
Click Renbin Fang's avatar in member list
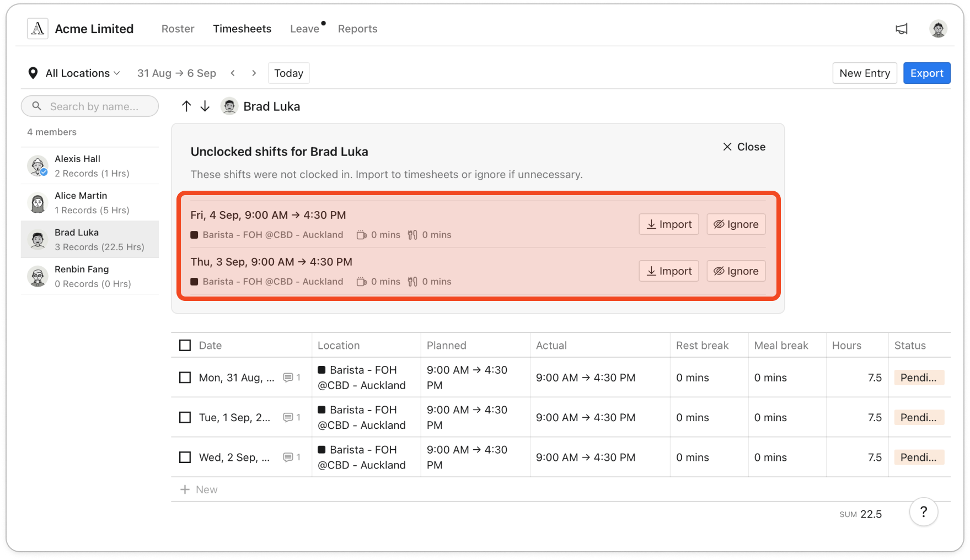[x=37, y=277]
